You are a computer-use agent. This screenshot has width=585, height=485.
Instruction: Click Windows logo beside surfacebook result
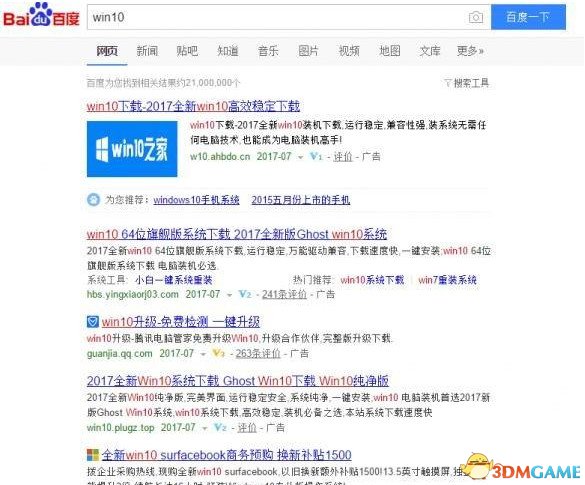93,455
